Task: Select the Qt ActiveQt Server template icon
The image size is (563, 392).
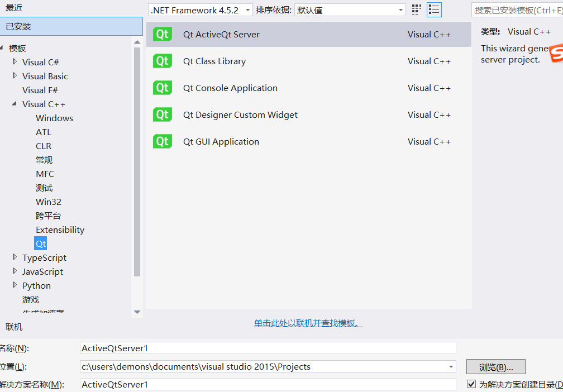Action: 162,34
